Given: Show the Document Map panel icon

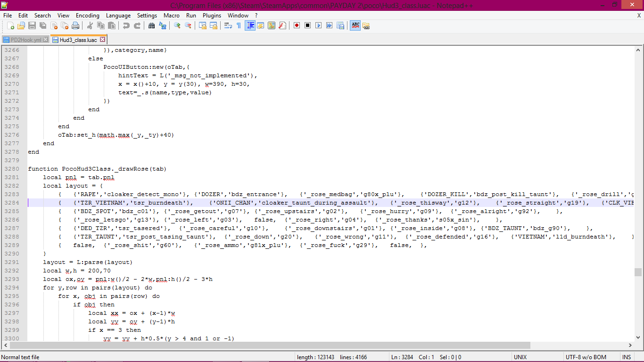Looking at the screenshot, I should point(271,25).
